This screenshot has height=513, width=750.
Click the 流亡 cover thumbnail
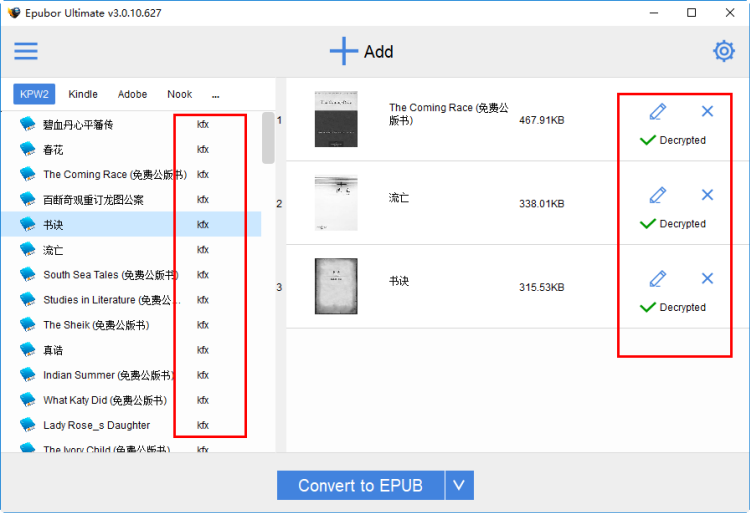(x=336, y=203)
